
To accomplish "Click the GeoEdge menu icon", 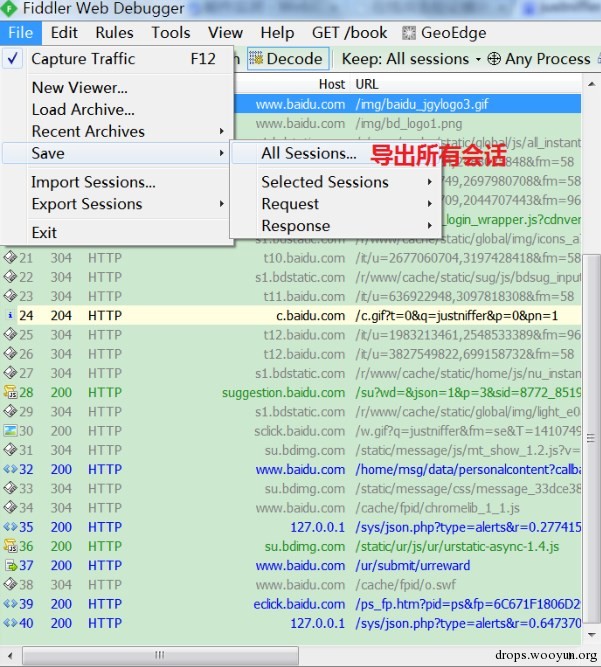I will [x=409, y=33].
